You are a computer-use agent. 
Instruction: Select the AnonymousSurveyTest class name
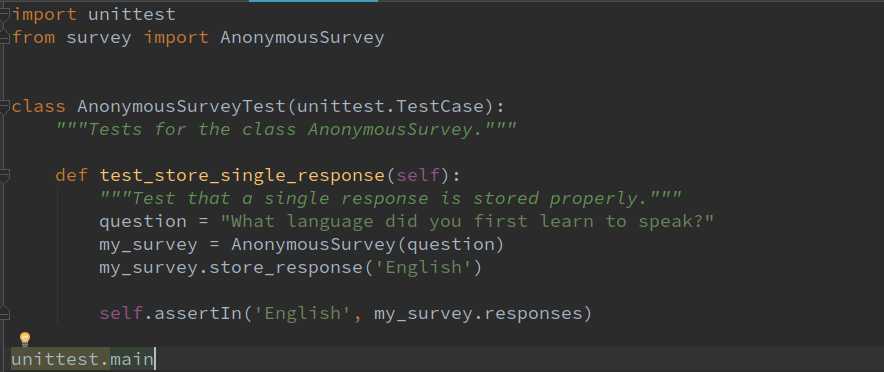(181, 106)
